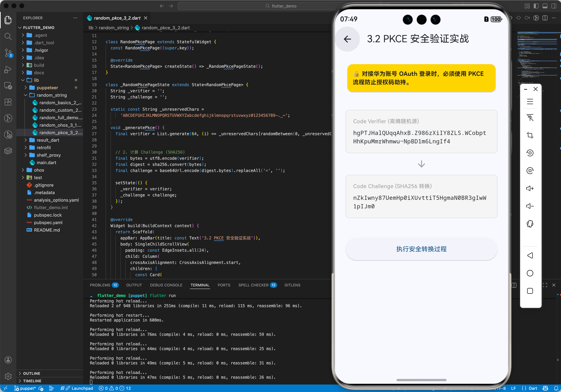Screen dimensions: 561x392
Task: Toggle the secondary sidebar layout icon
Action: 554,6
